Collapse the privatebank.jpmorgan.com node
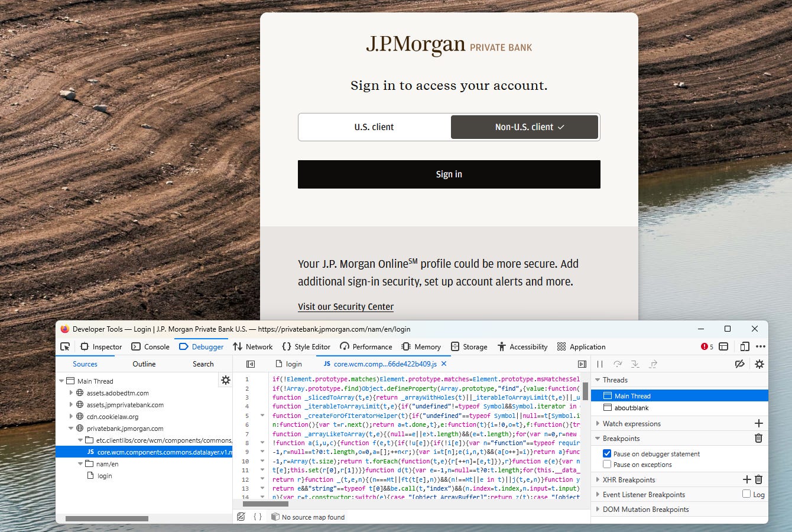792x532 pixels. pos(71,429)
